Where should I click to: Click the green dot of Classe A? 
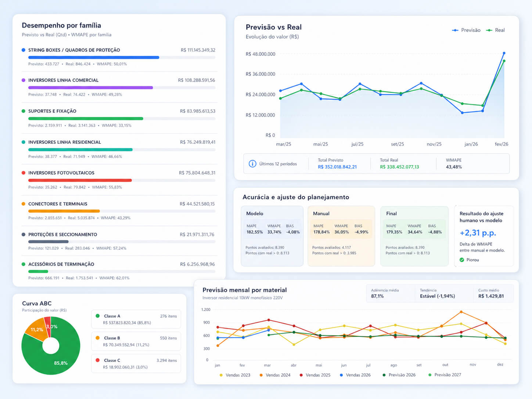(x=97, y=316)
